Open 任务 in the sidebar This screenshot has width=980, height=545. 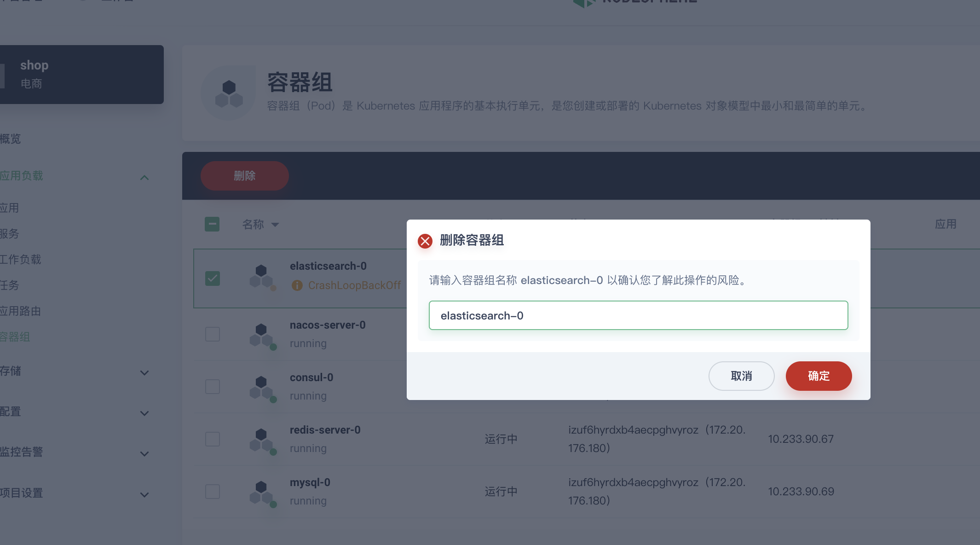pos(9,285)
